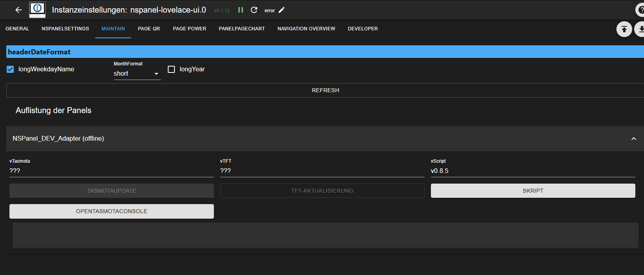
Task: Click the vTFT version field
Action: 322,171
